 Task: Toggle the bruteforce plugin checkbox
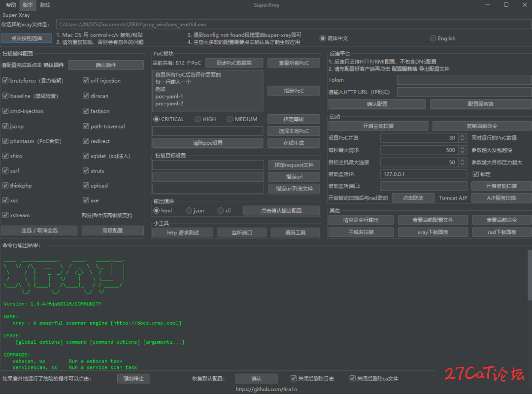tap(5, 80)
